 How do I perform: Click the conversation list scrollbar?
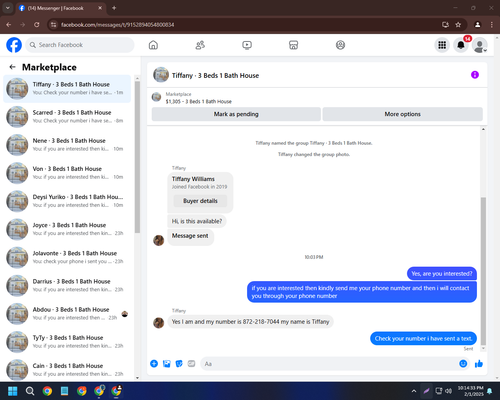[x=137, y=157]
